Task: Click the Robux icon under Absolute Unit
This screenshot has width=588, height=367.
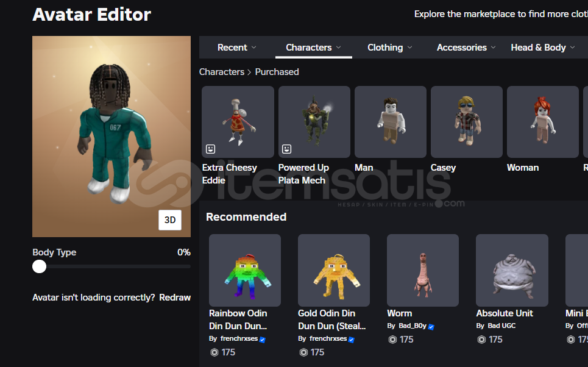Action: click(481, 340)
